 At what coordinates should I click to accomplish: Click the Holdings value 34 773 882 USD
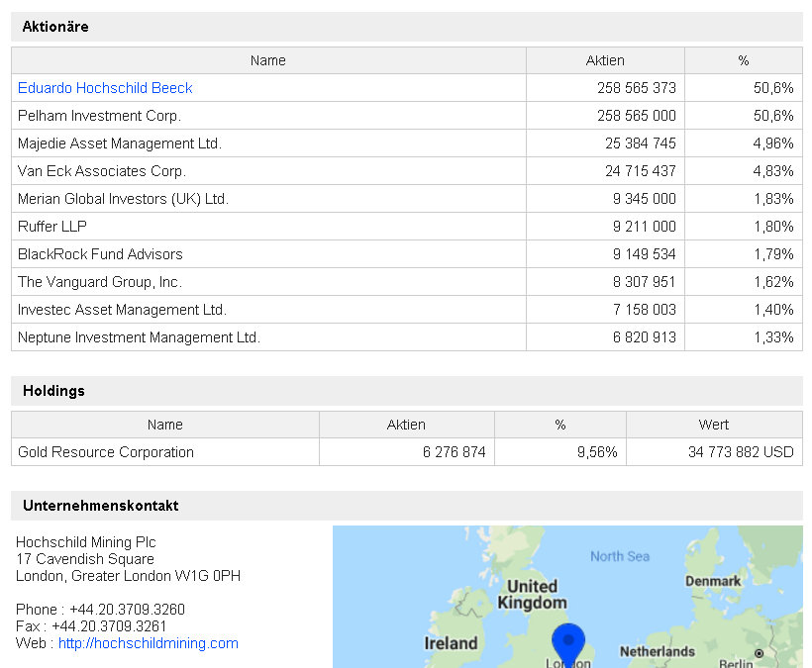pos(741,452)
